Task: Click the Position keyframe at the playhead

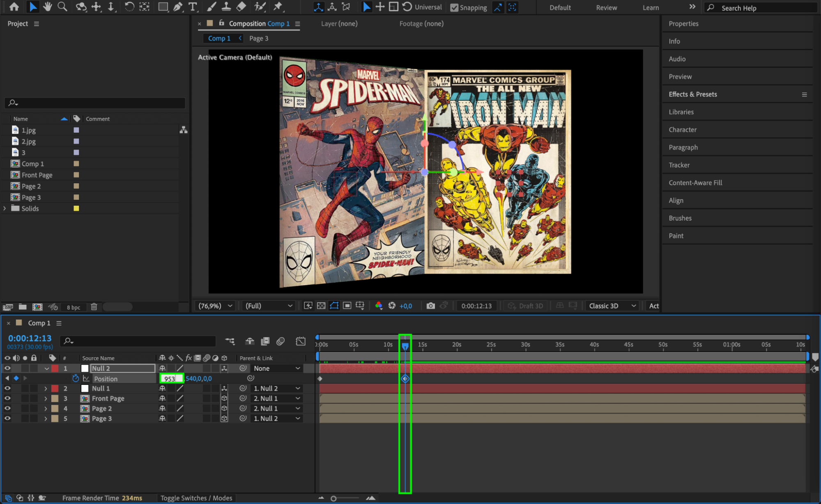Action: 405,378
